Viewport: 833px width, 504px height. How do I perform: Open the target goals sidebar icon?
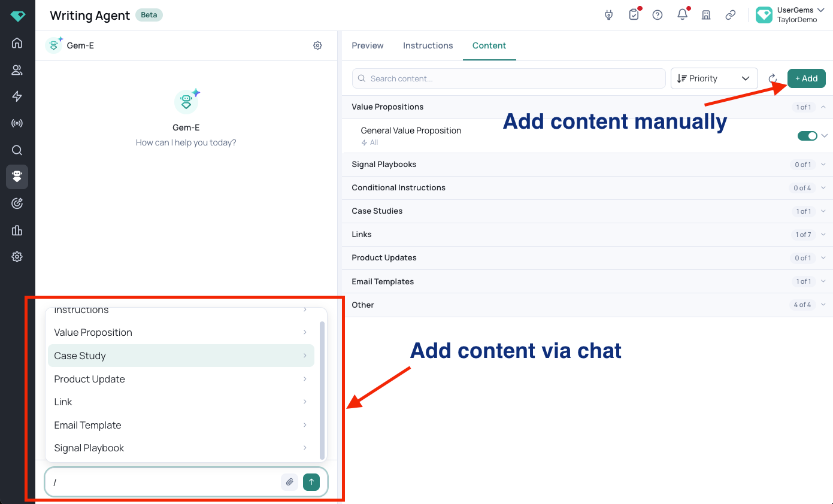pos(17,204)
